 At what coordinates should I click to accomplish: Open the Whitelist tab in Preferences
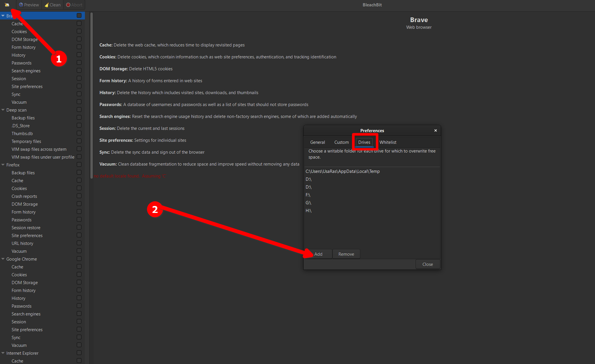coord(388,142)
